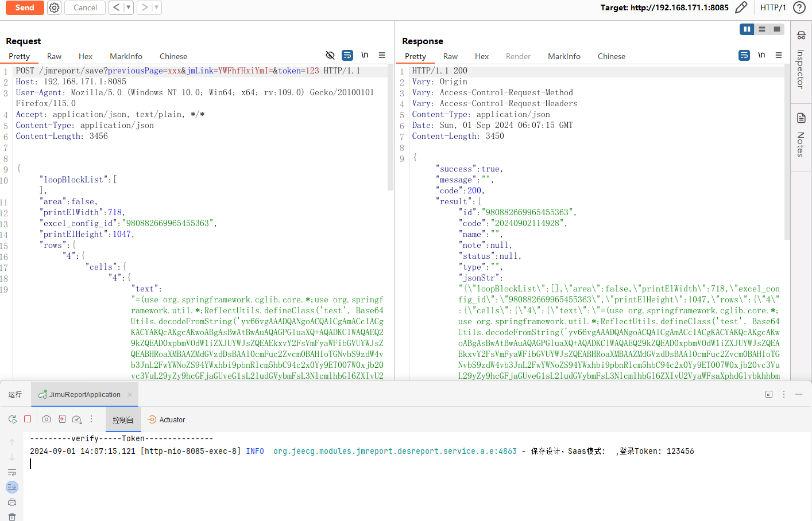
Task: Toggle scroll to end in console
Action: pos(12,487)
